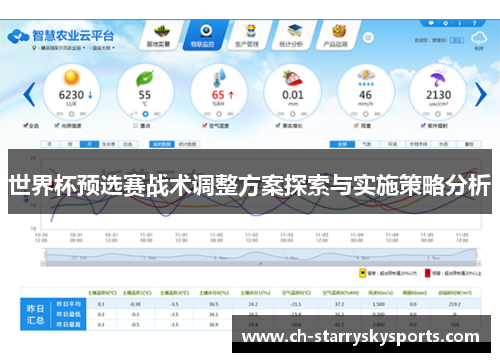Viewport: 500px width, 362px height.
Task: Click the storm cloud icon on 46 mm/h card
Action: 366,78
